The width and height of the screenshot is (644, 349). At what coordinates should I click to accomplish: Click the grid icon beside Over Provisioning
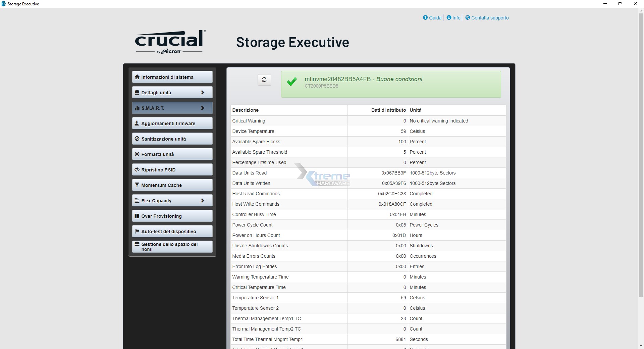tap(137, 216)
